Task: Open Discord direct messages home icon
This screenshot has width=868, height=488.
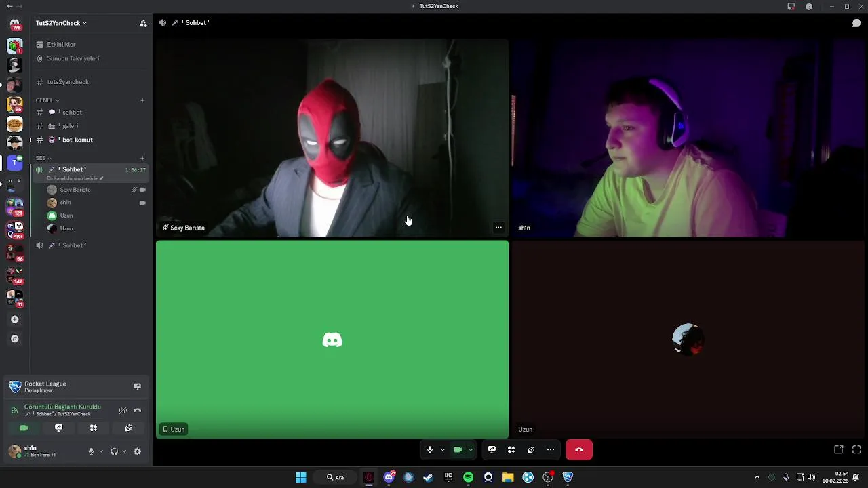Action: (x=15, y=24)
